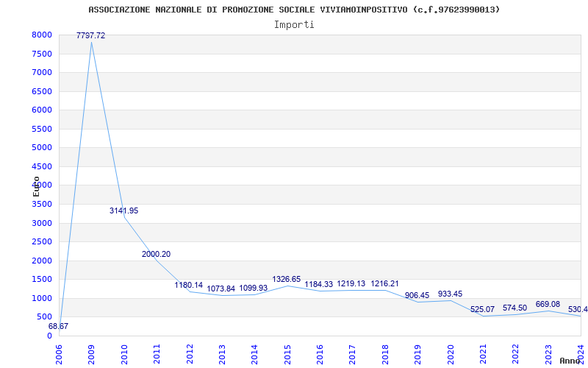Select the 2023 year axis label

point(548,355)
